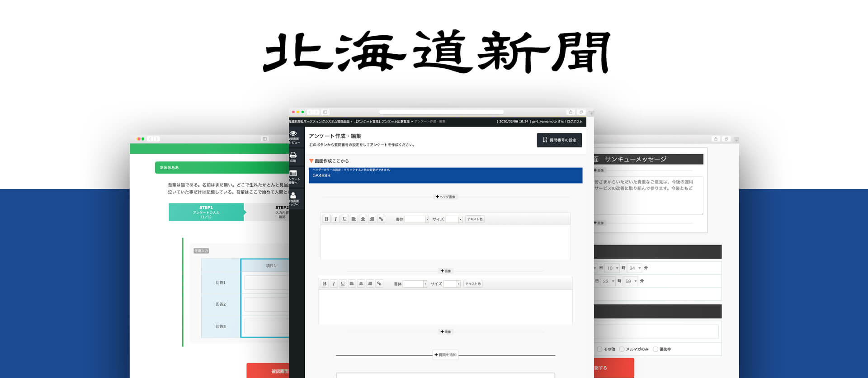Click share icon in center browser window
Viewport: 868px width, 378px height.
click(571, 112)
